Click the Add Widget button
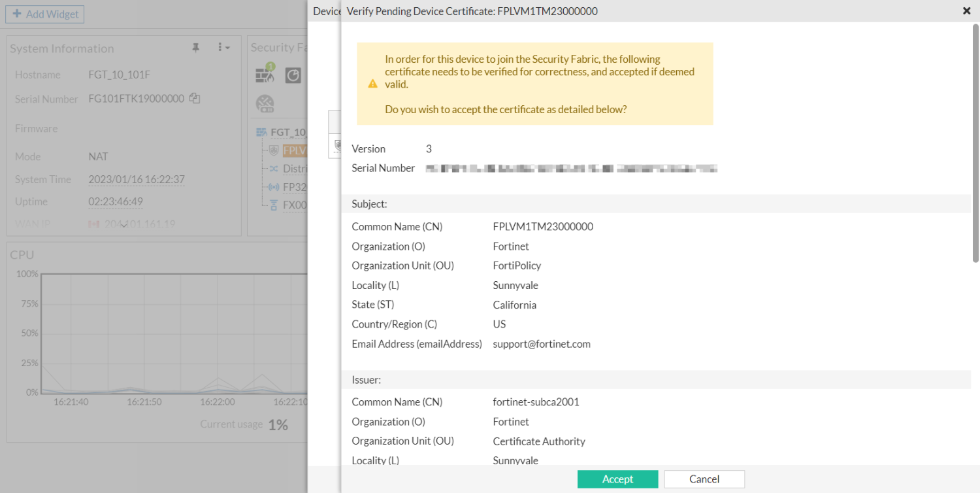The height and width of the screenshot is (493, 980). pos(44,14)
